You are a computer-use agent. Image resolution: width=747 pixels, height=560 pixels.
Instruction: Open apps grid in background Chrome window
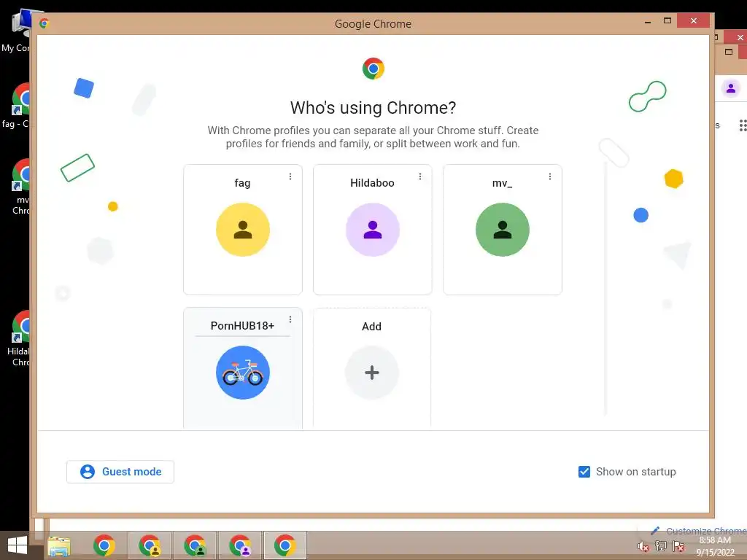click(742, 125)
